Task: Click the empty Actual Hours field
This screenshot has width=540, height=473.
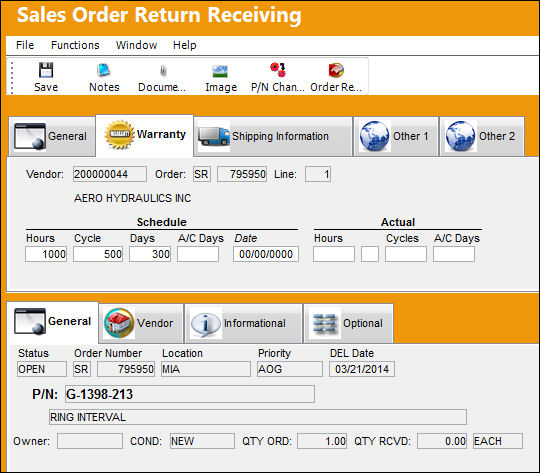Action: pos(334,254)
